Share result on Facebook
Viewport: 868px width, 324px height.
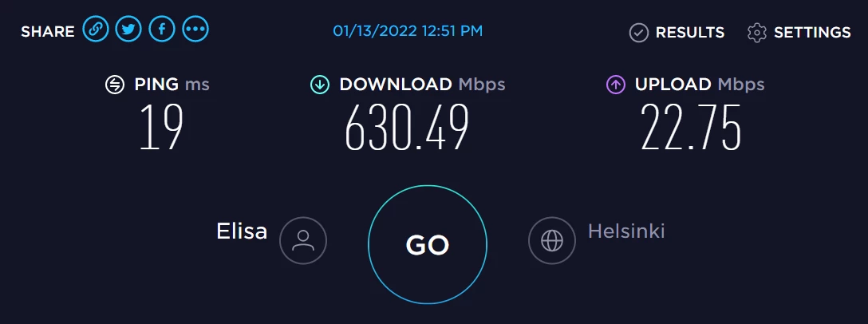coord(162,30)
